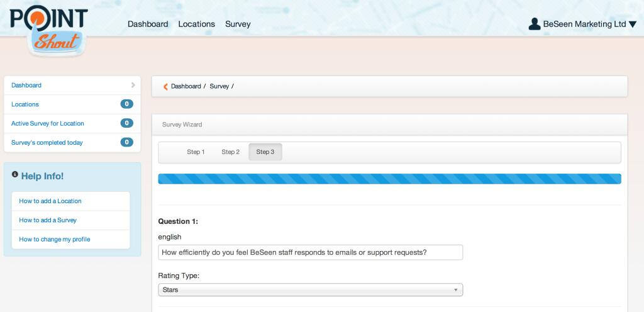
Task: Expand the Rating Type Stars dropdown
Action: (x=310, y=290)
